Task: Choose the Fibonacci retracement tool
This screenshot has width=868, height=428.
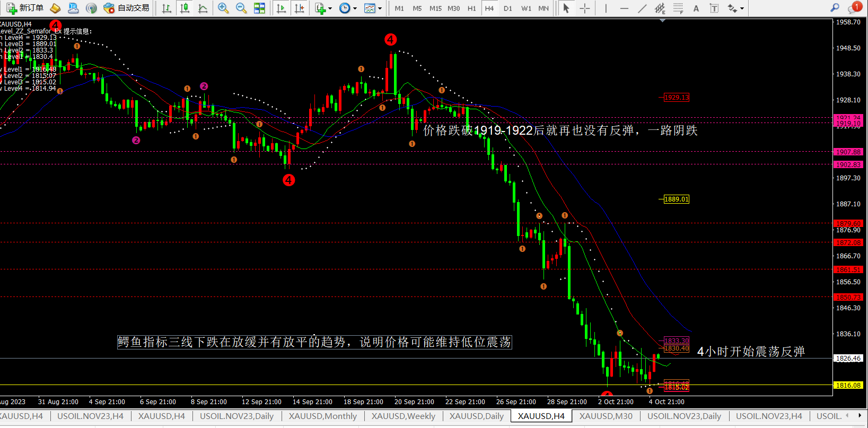Action: pyautogui.click(x=678, y=8)
